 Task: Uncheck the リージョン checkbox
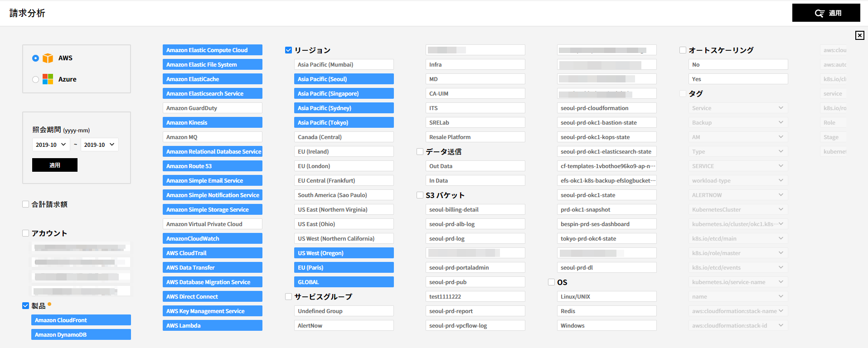(288, 50)
